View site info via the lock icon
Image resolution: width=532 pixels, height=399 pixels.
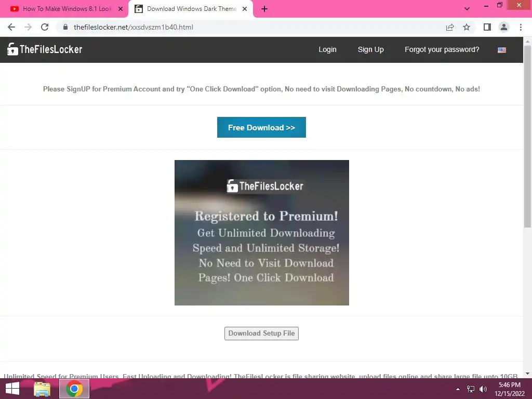tap(65, 27)
